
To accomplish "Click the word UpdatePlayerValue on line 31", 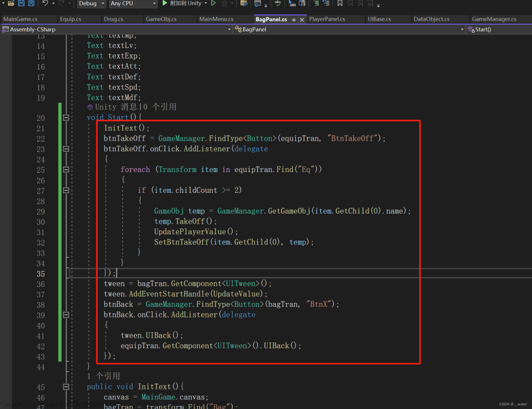I will [x=190, y=232].
